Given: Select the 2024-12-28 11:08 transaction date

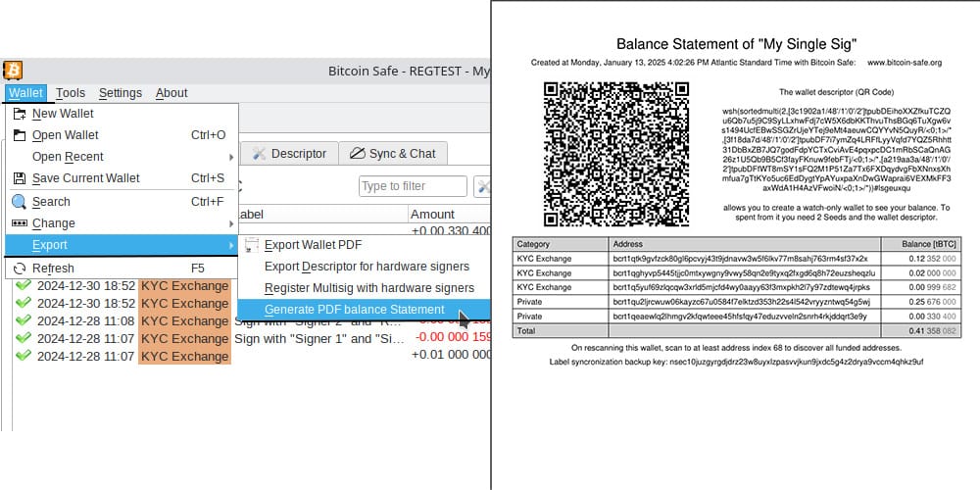Looking at the screenshot, I should (x=85, y=321).
